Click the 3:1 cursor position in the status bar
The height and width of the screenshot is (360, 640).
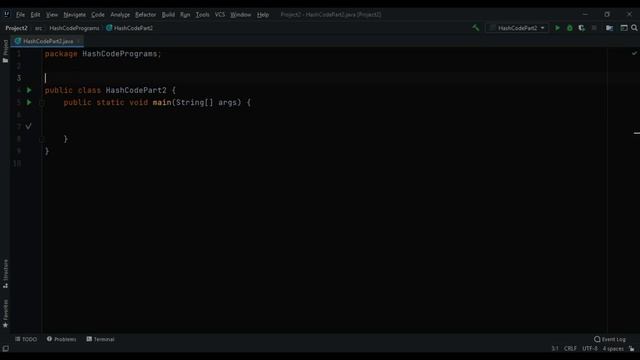click(x=555, y=349)
